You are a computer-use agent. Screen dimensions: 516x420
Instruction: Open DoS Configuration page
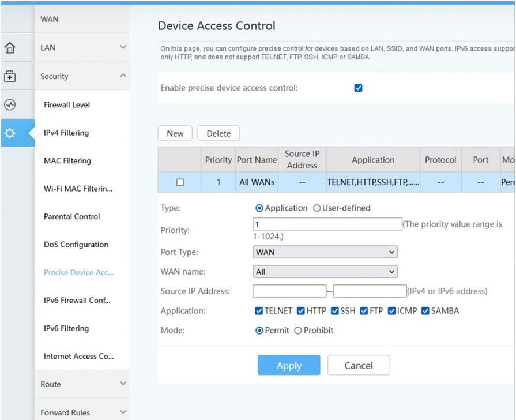tap(76, 245)
